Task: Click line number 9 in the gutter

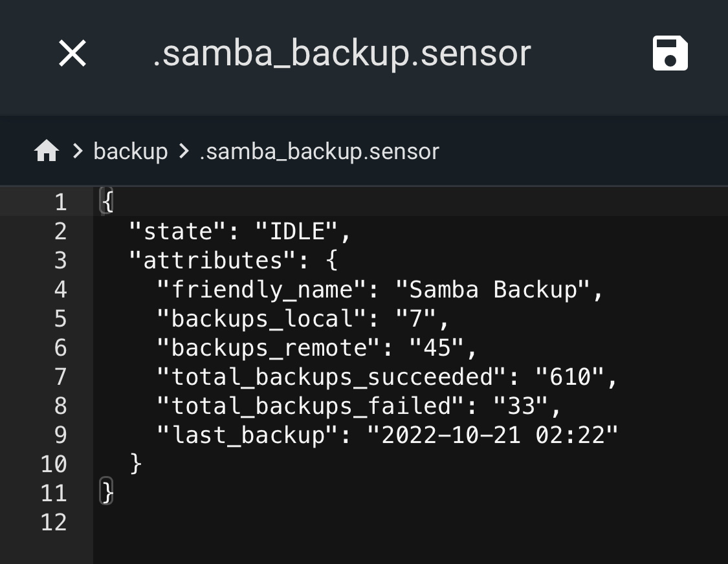Action: [x=59, y=435]
